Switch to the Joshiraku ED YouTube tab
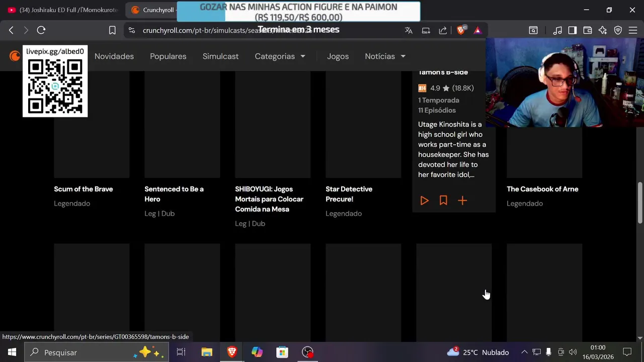This screenshot has width=644, height=362. coord(63,10)
